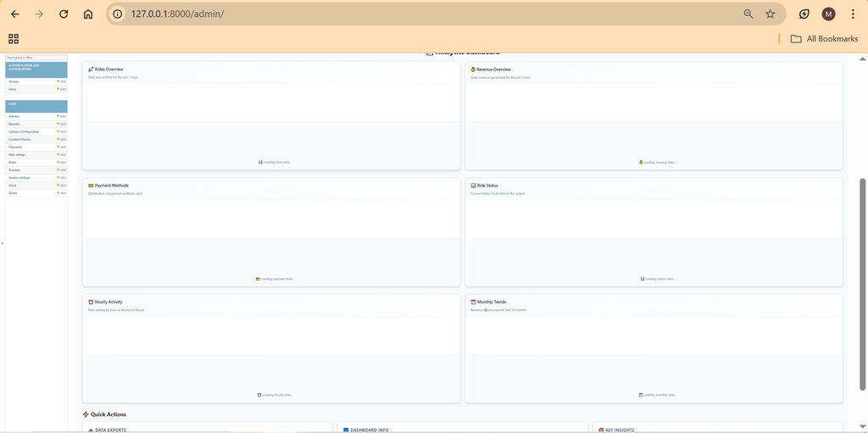Reload the admin page
The width and height of the screenshot is (868, 433).
[64, 14]
